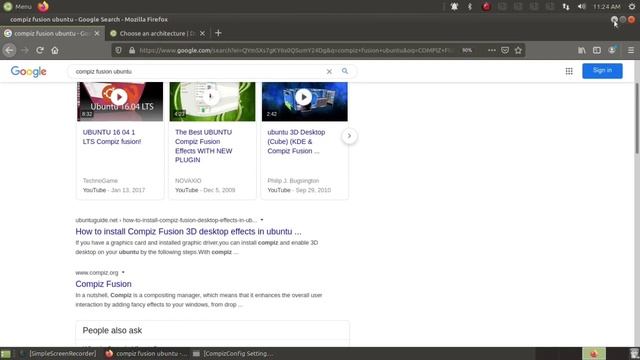The width and height of the screenshot is (640, 360).
Task: Save the page to Pocket
Action: tap(505, 50)
